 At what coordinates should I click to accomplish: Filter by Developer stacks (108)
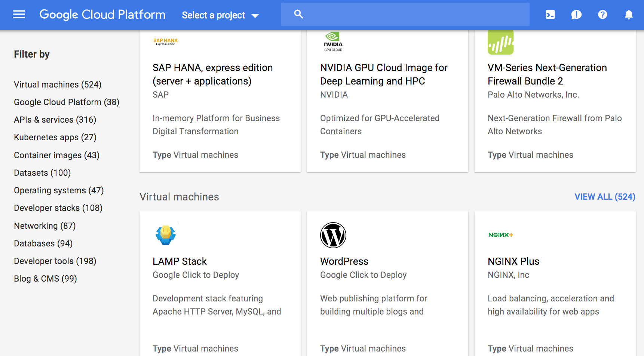[58, 208]
